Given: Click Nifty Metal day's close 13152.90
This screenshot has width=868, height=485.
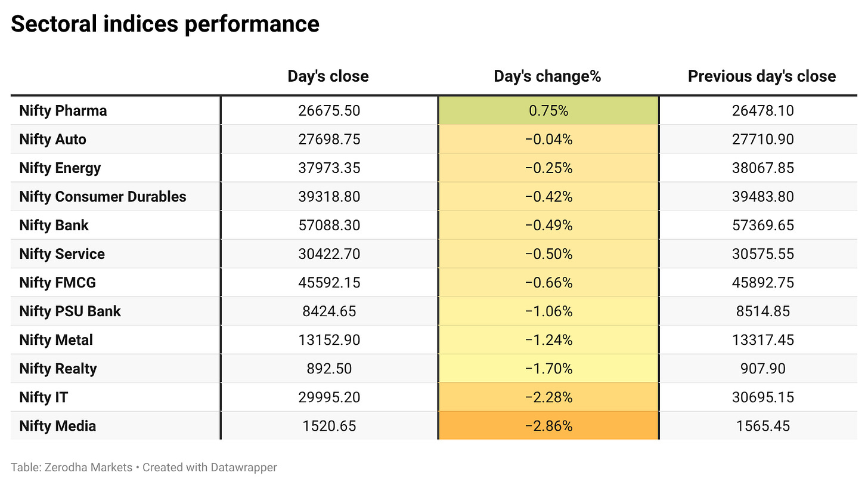Looking at the screenshot, I should (329, 340).
